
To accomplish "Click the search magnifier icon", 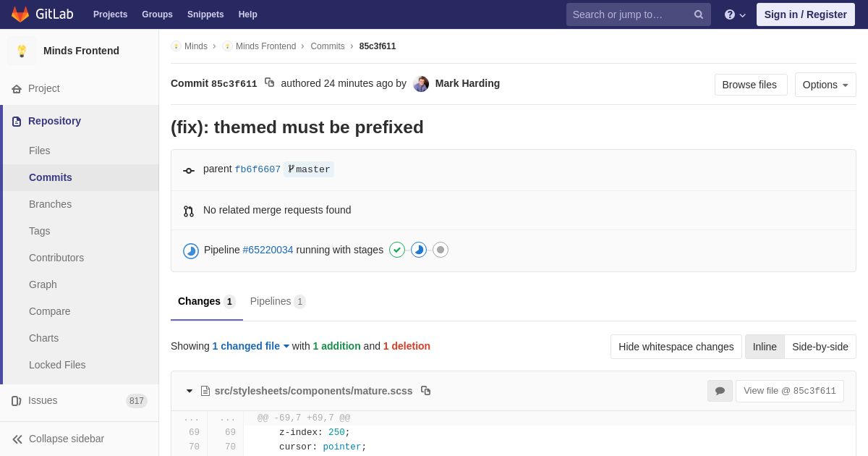I will tap(698, 14).
